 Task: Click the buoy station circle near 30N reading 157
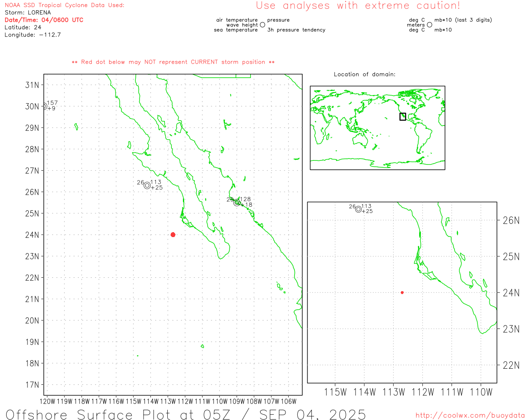tap(44, 106)
